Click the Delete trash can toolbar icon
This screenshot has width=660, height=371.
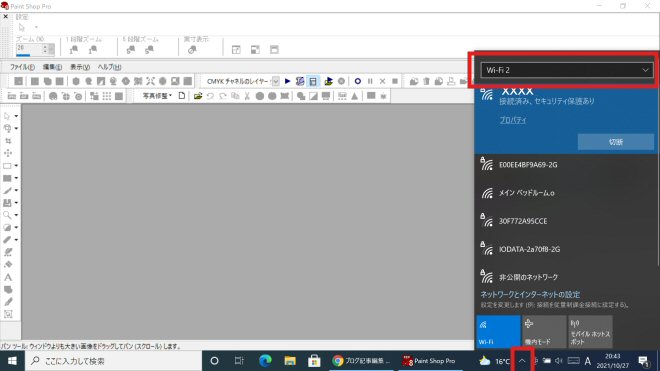tap(426, 81)
